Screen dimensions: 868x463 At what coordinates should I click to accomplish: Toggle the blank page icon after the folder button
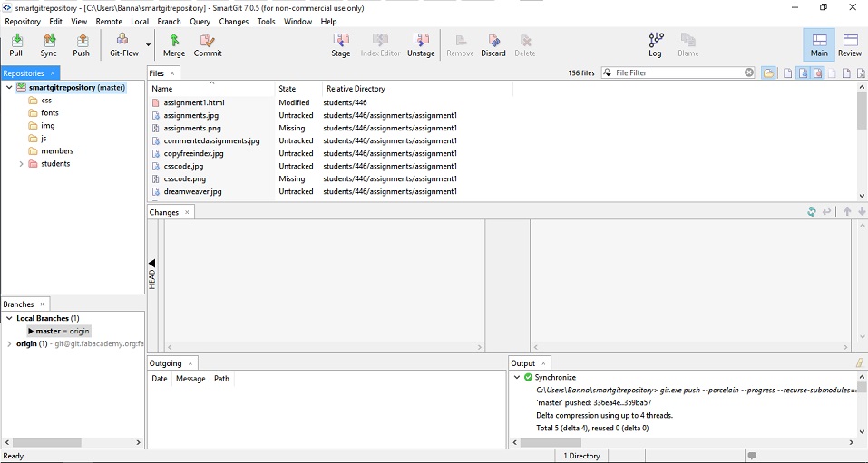pos(788,72)
